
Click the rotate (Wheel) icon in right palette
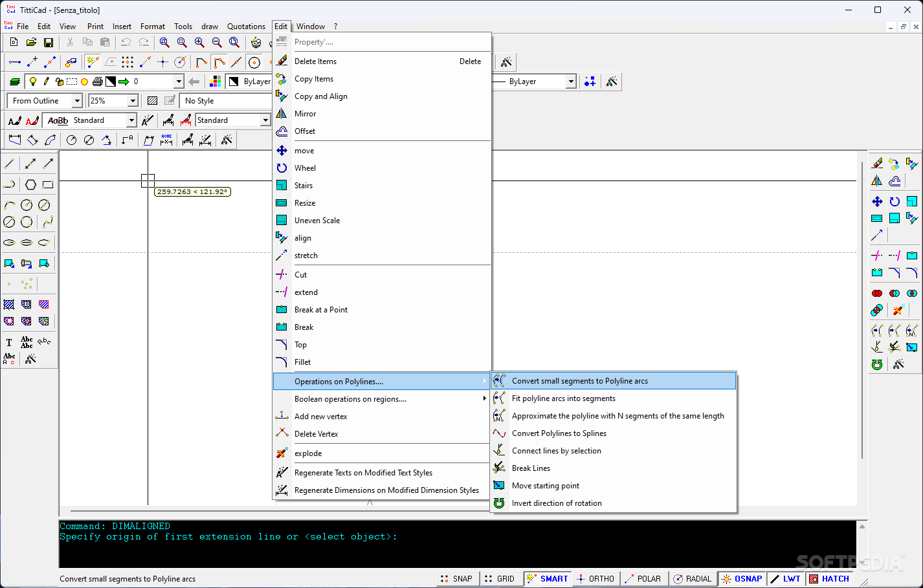pos(895,201)
